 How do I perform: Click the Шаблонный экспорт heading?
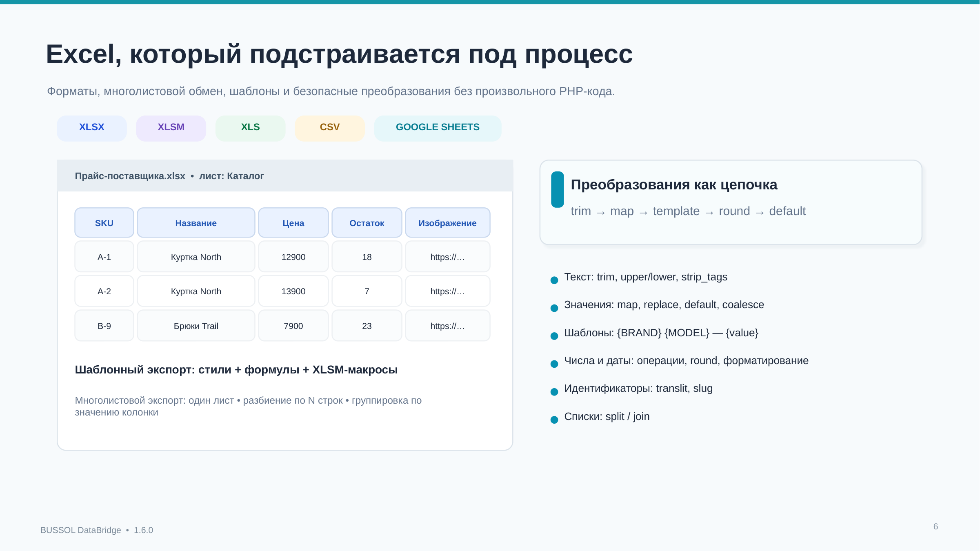tap(236, 370)
